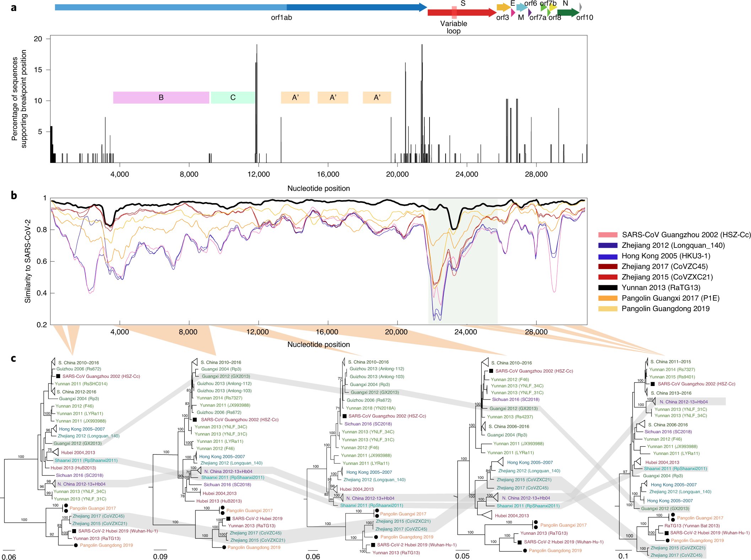Toggle the black square beside SARS-CoV-2 Hubei 2019
The height and width of the screenshot is (560, 751).
point(74,531)
